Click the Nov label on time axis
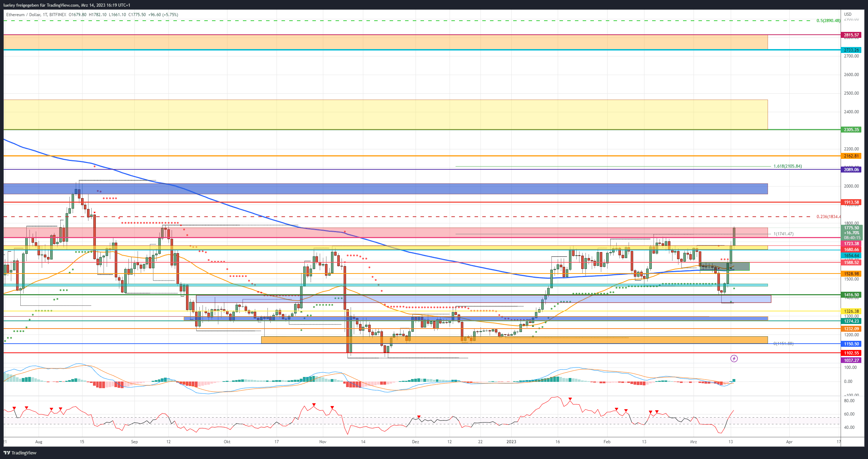Screen dimensions: 868x459 (323, 442)
